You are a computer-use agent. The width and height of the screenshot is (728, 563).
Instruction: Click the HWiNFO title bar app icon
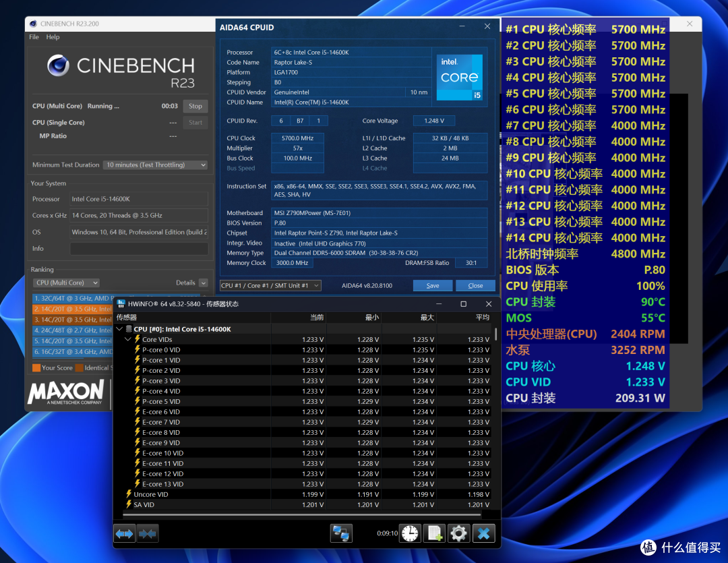[121, 304]
